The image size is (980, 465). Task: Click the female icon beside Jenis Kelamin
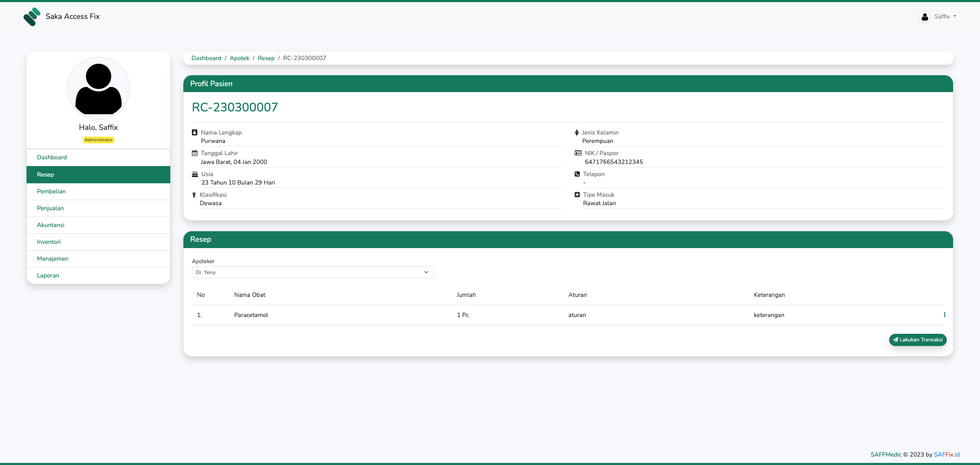[577, 132]
